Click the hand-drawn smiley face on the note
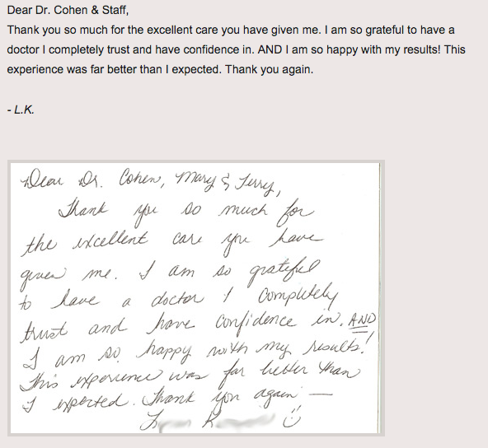 tap(292, 418)
